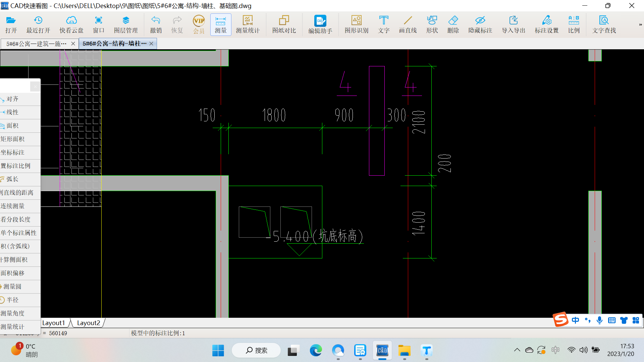
Task: Switch to 5#6#公寓-建筑 drawing tab
Action: 36,44
